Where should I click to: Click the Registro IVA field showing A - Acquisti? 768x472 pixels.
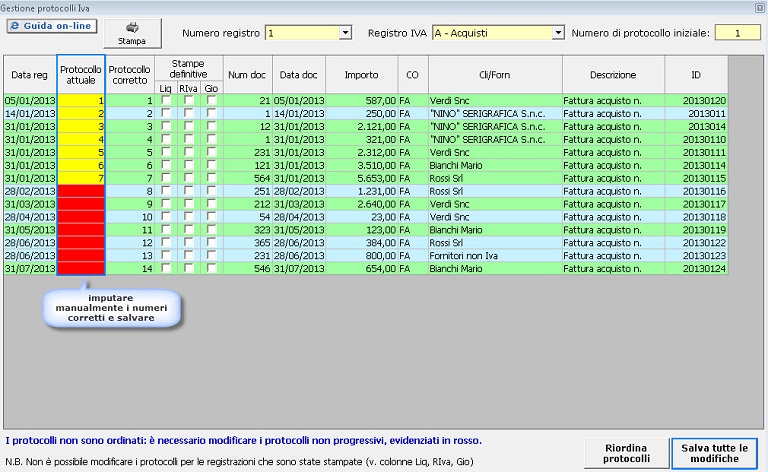(493, 33)
